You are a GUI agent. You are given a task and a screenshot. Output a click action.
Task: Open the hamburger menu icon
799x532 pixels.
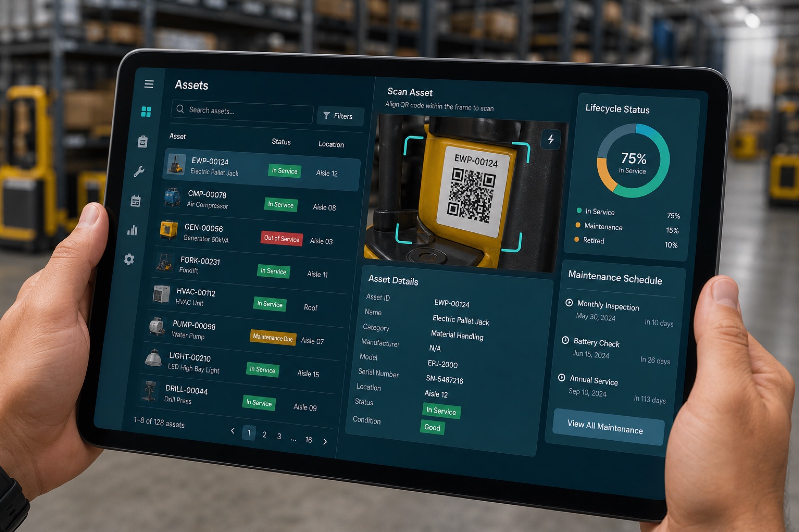coord(149,84)
